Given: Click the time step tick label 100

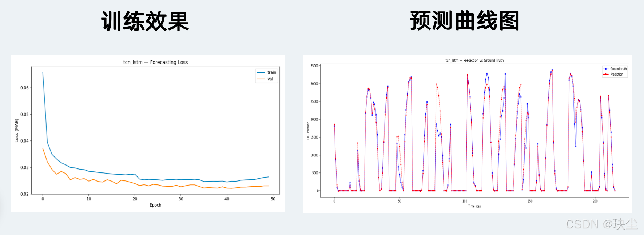Looking at the screenshot, I should pyautogui.click(x=465, y=201).
